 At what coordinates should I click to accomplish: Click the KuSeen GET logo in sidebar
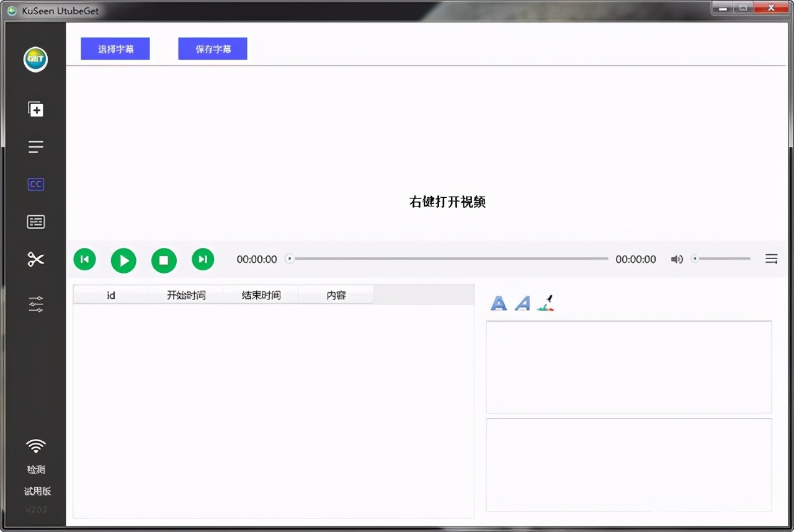[x=35, y=59]
